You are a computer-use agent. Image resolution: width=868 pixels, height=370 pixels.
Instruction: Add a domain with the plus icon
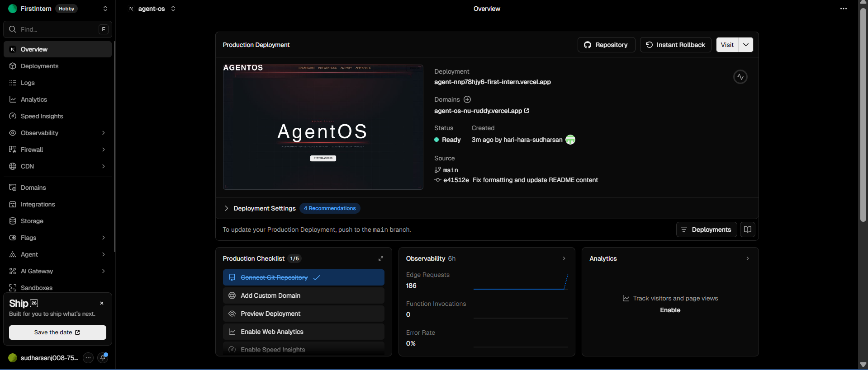[467, 99]
